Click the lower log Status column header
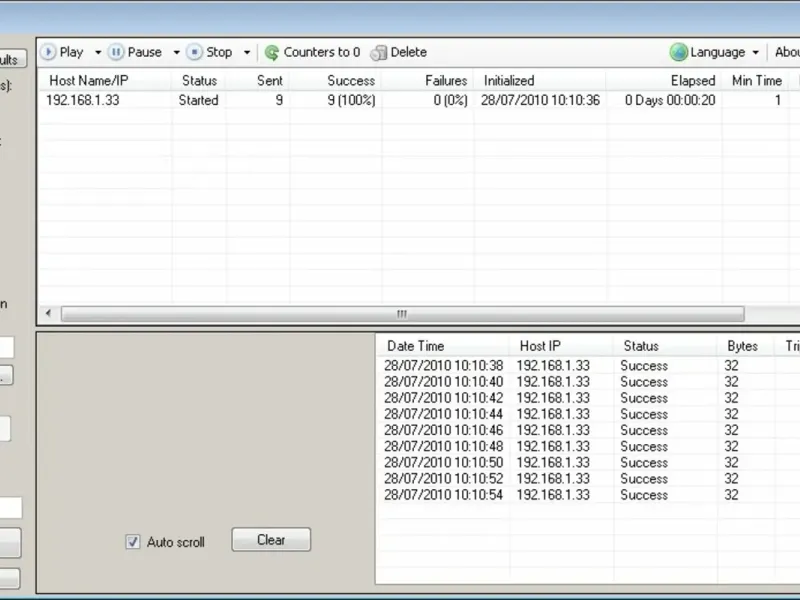Viewport: 800px width, 600px height. pyautogui.click(x=665, y=346)
